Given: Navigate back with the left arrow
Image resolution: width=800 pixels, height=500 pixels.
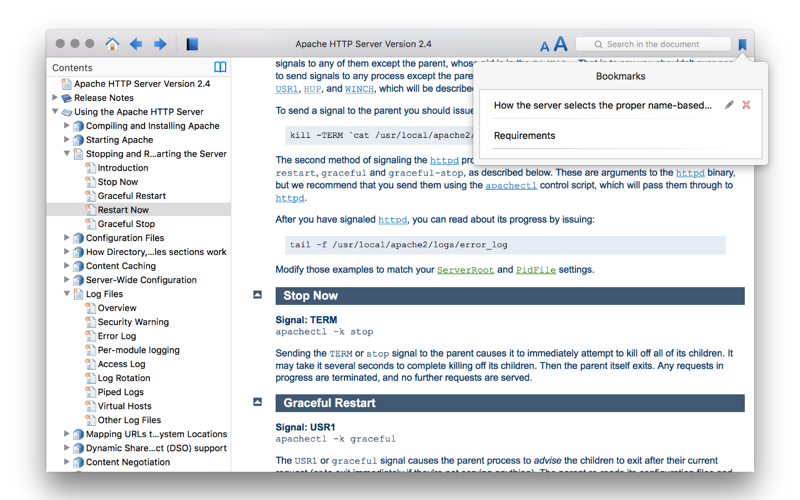Looking at the screenshot, I should 136,44.
